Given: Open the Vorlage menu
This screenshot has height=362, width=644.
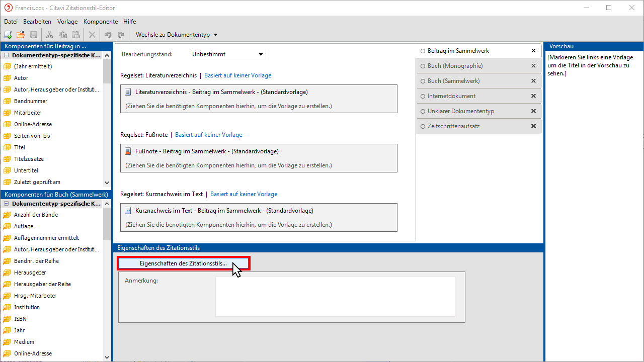Looking at the screenshot, I should [67, 22].
